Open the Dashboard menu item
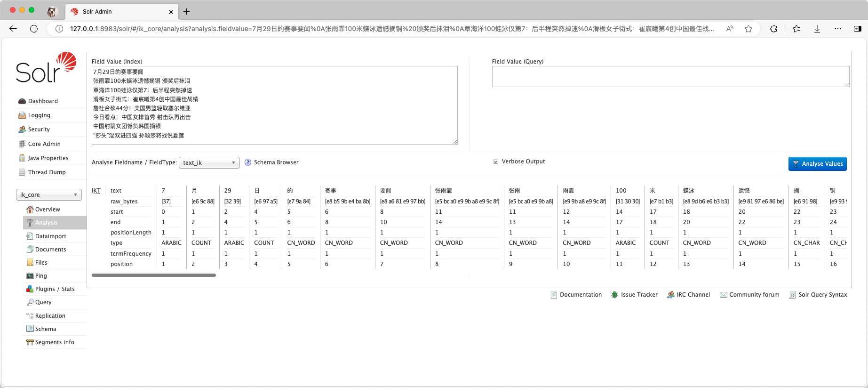Image resolution: width=868 pixels, height=388 pixels. [x=43, y=101]
